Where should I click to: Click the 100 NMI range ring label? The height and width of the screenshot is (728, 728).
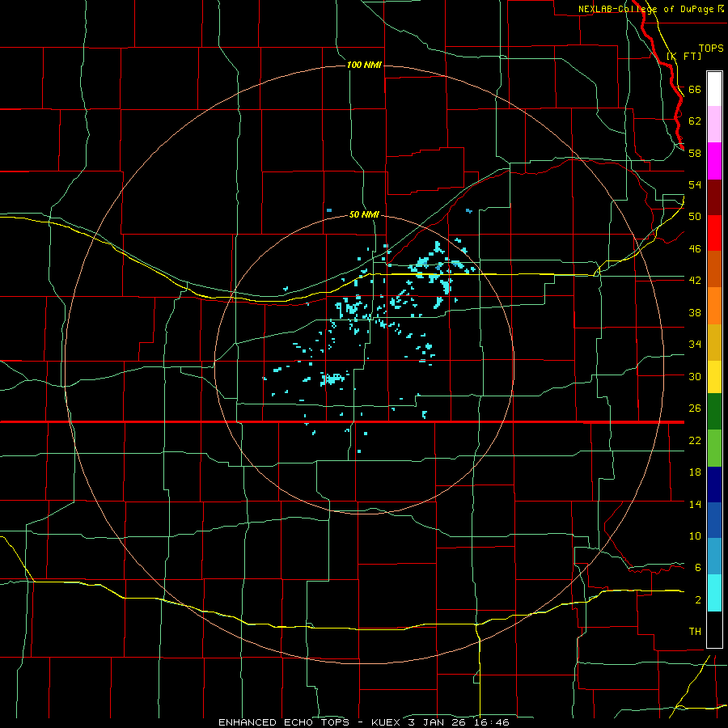click(364, 65)
